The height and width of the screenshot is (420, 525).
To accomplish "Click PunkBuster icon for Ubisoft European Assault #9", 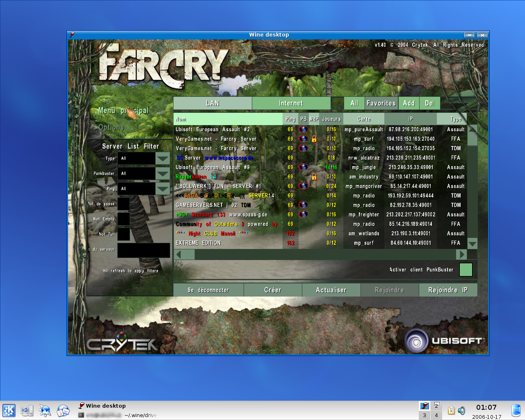I will pyautogui.click(x=304, y=167).
